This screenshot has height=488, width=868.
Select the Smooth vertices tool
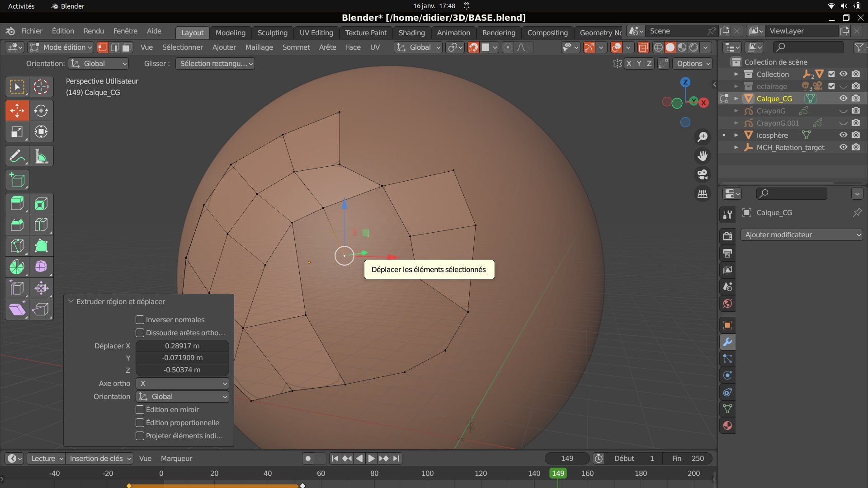click(41, 267)
